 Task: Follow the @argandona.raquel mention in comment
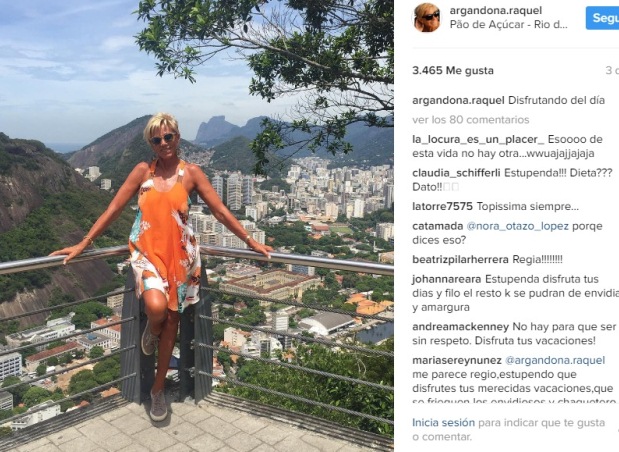pos(555,360)
